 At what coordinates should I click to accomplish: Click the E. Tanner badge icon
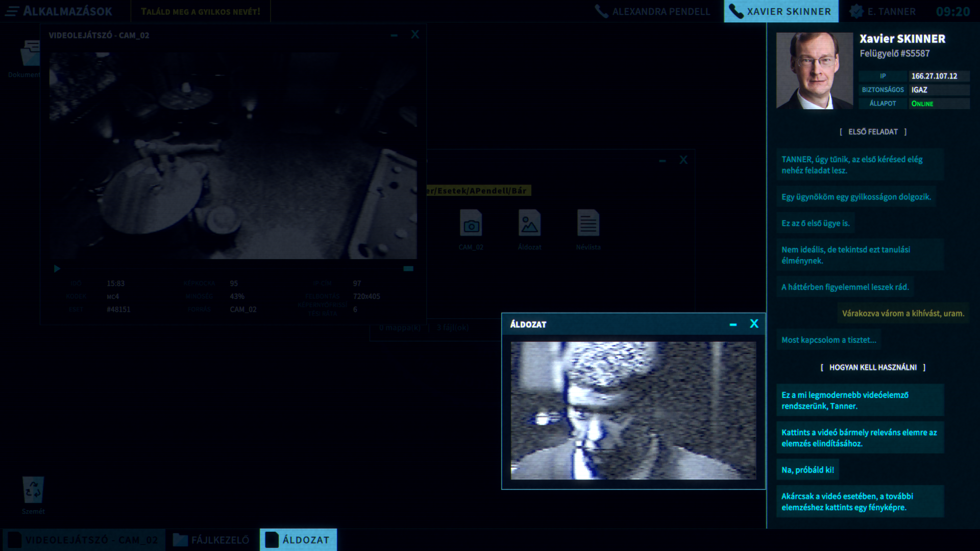856,11
